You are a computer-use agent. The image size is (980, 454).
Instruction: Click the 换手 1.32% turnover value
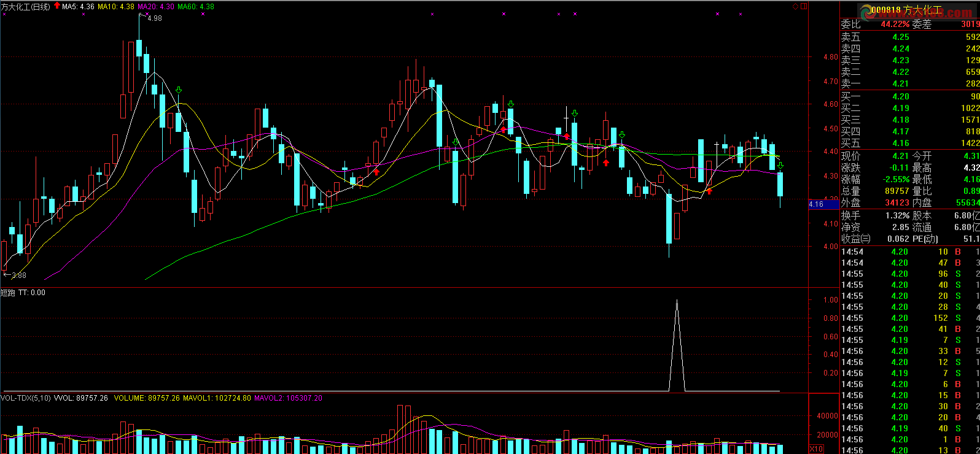(898, 215)
